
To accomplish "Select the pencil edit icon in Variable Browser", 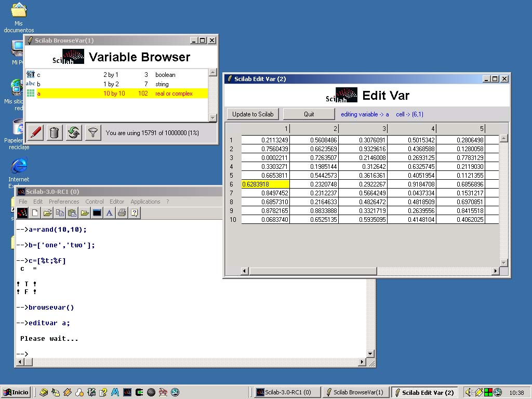I will (35, 132).
